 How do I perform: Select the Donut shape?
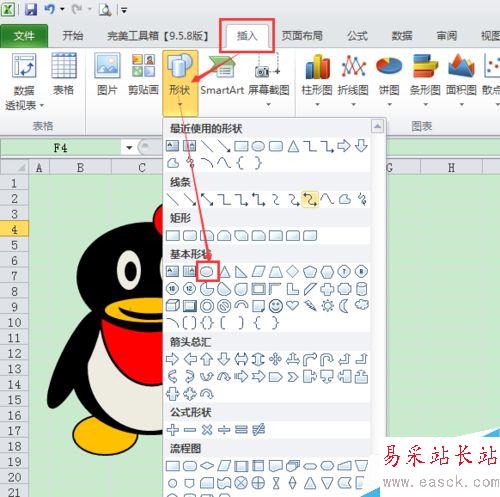pos(207,306)
